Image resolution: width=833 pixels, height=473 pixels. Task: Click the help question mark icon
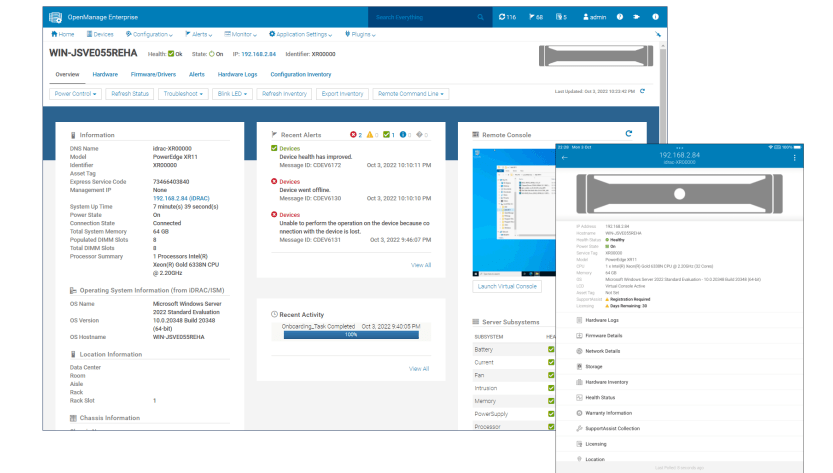click(619, 17)
